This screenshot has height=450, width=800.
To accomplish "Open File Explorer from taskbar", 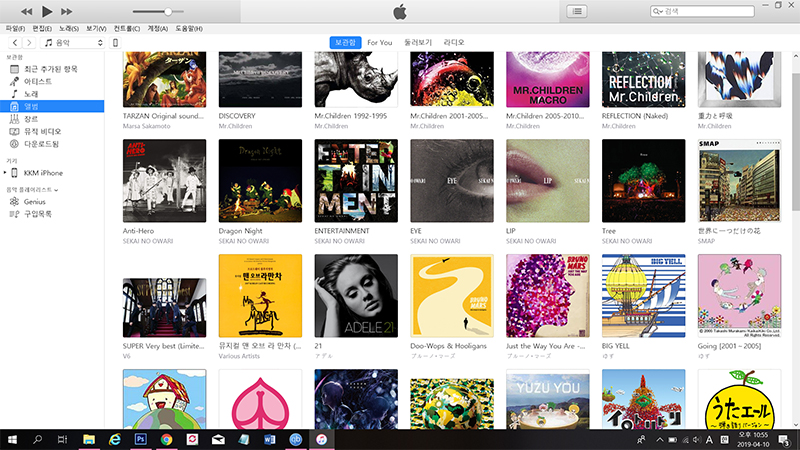I will (89, 439).
